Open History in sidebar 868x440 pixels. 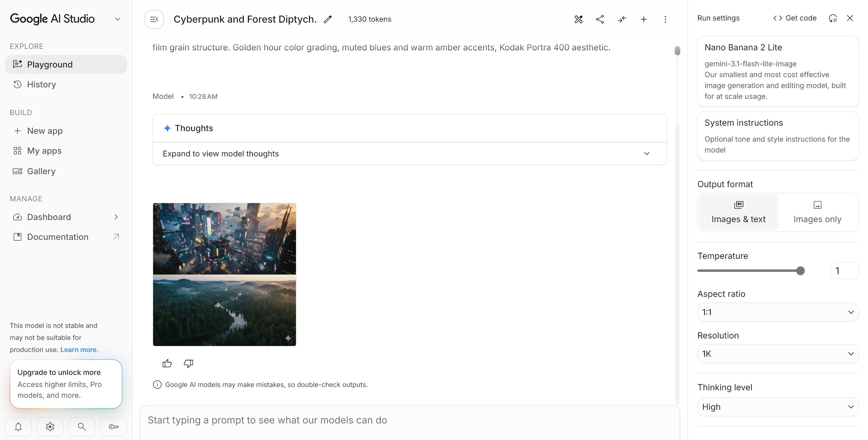[x=66, y=84]
